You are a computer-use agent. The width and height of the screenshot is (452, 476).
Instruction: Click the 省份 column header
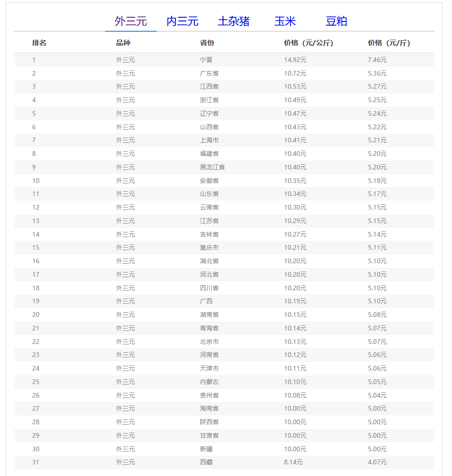207,43
